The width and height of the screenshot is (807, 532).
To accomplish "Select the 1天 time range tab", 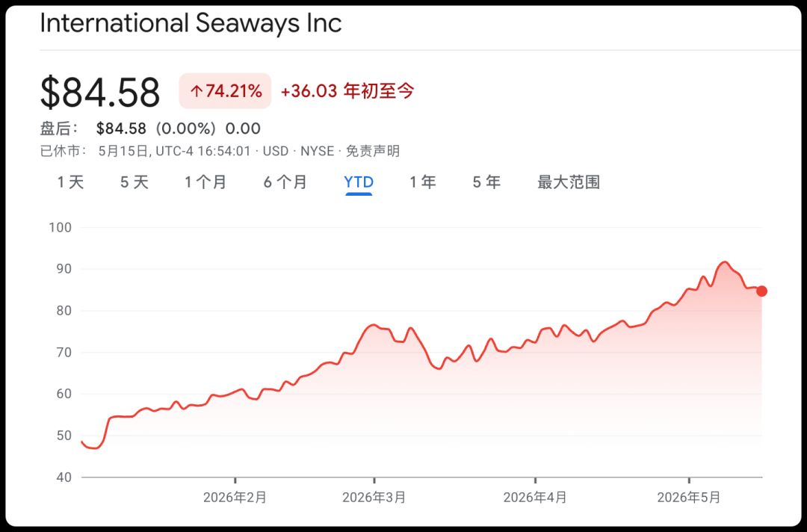I will click(70, 182).
